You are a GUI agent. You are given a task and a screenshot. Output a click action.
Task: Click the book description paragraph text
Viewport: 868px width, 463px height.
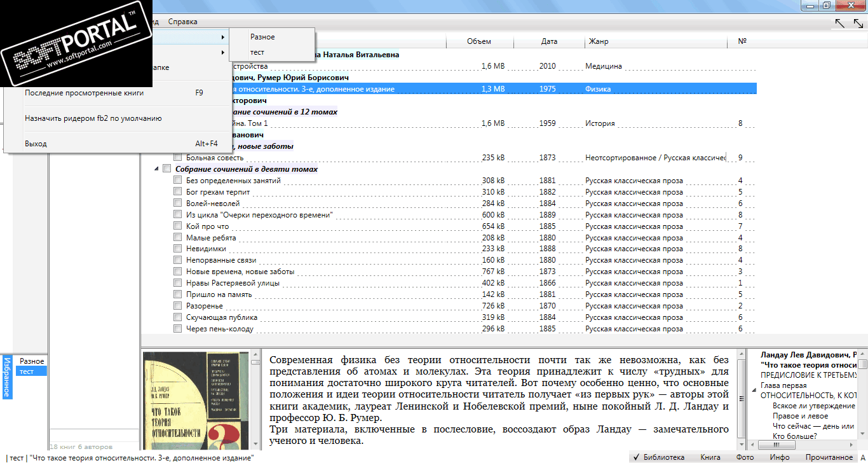click(x=499, y=402)
